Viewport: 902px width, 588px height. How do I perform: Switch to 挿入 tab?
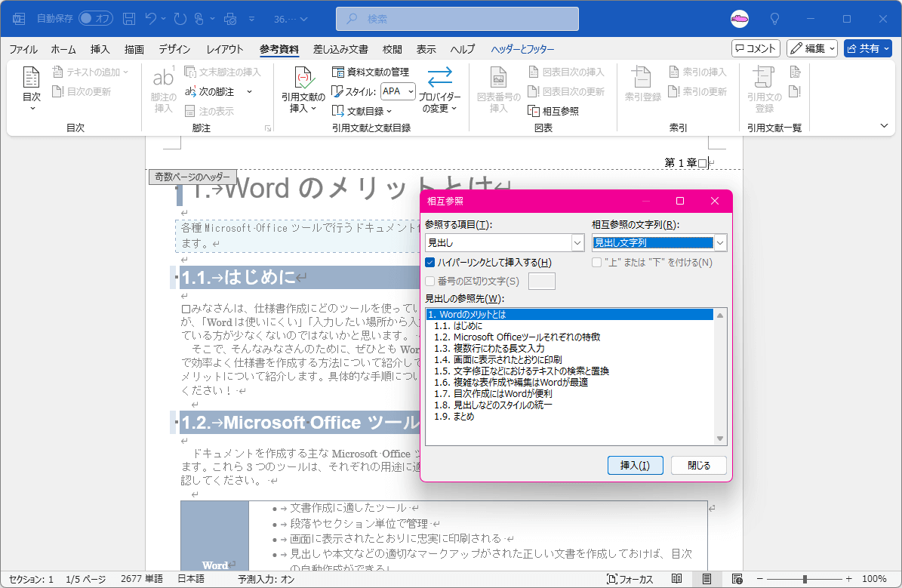pos(100,50)
